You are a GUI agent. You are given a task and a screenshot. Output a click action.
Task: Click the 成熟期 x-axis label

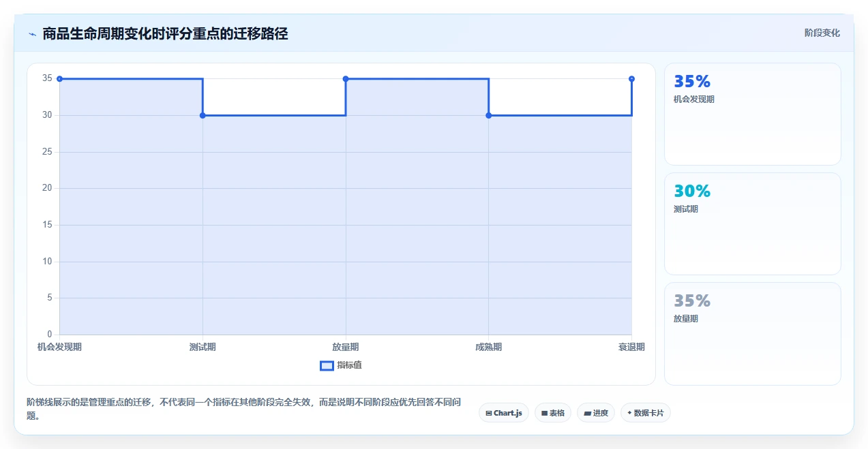(x=489, y=347)
